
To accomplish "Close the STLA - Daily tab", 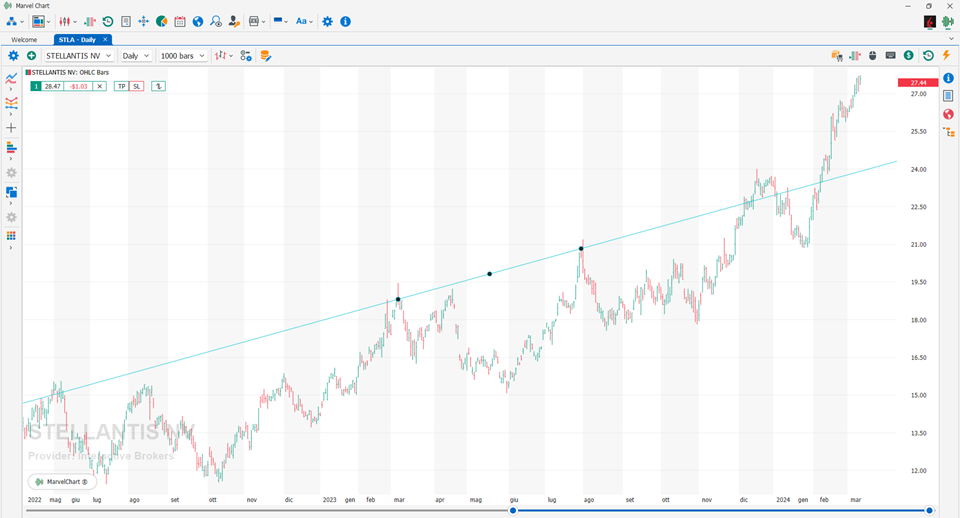I will (105, 39).
